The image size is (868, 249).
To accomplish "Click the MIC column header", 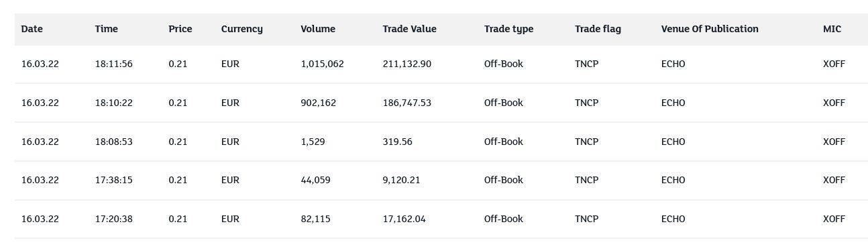I will (832, 29).
